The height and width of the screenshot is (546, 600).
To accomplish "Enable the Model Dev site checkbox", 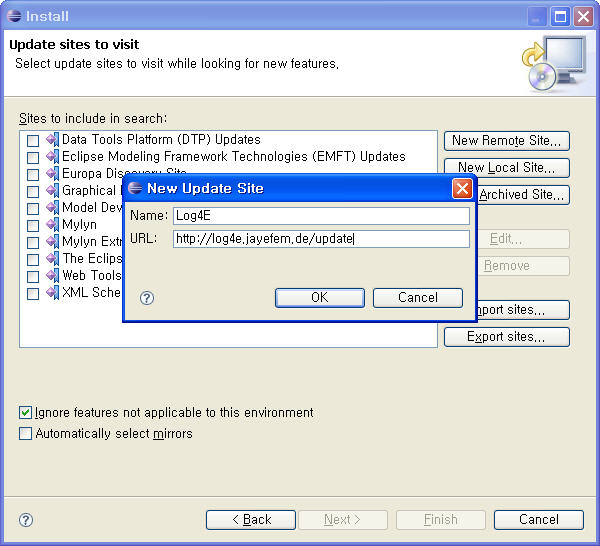I will (x=33, y=209).
